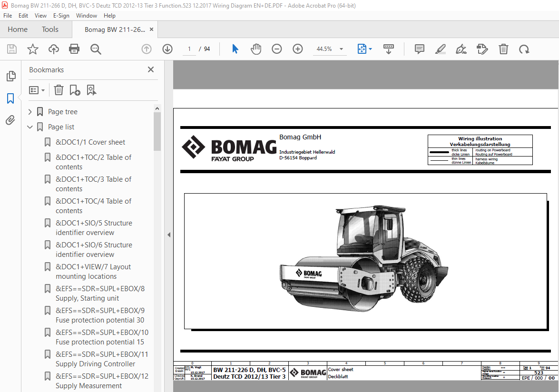Toggle the Bookmarks panel sidebar icon
Screen dimensions: 559x392
point(10,98)
